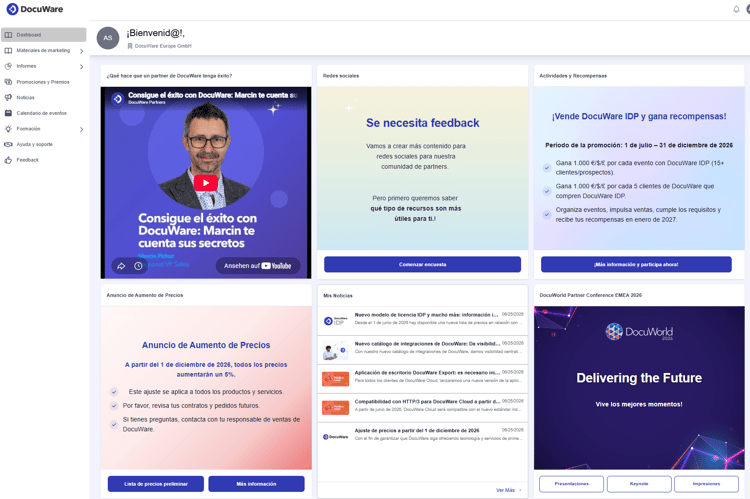Select the Dashboard menu item
Screen dimensions: 750x499
coord(44,34)
